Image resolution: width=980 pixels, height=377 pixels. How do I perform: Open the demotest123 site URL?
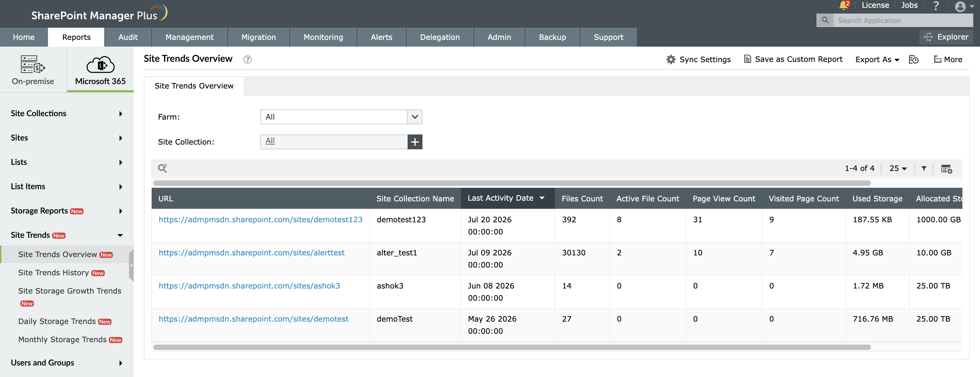[261, 220]
